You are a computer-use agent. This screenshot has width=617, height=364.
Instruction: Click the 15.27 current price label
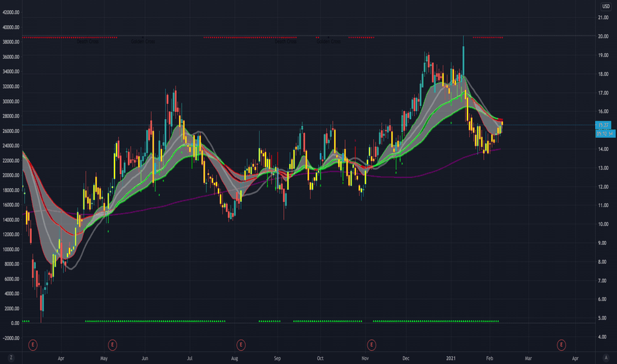point(603,125)
